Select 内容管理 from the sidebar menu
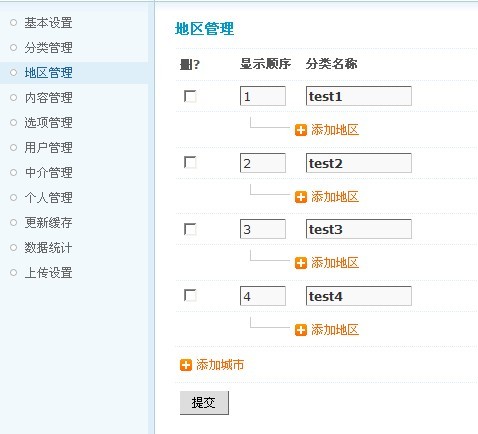 [x=48, y=98]
